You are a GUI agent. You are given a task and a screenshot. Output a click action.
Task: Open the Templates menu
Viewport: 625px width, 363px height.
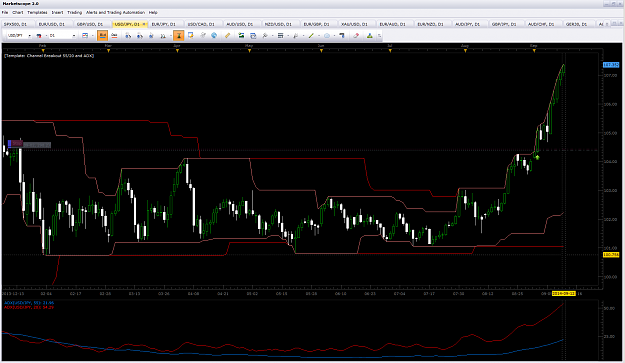37,12
